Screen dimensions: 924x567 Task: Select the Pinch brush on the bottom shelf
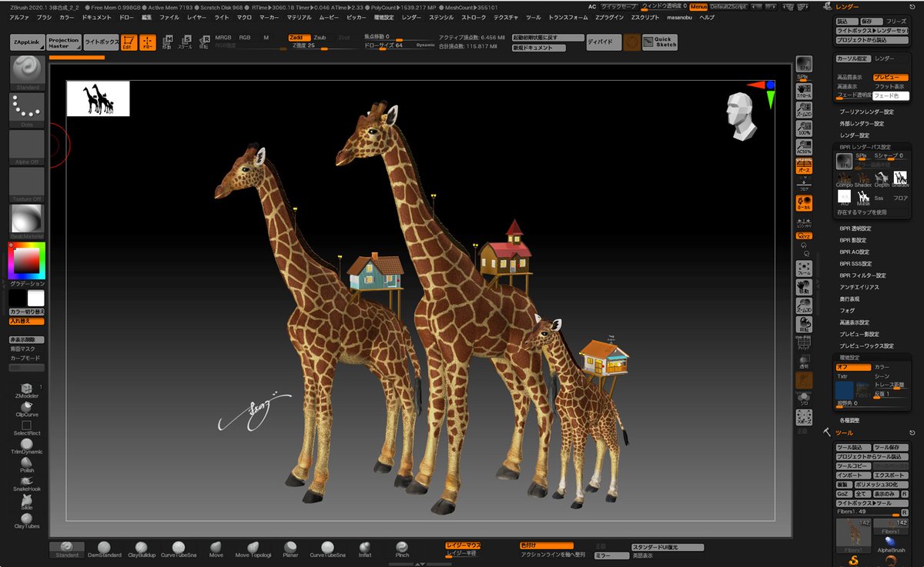[401, 547]
